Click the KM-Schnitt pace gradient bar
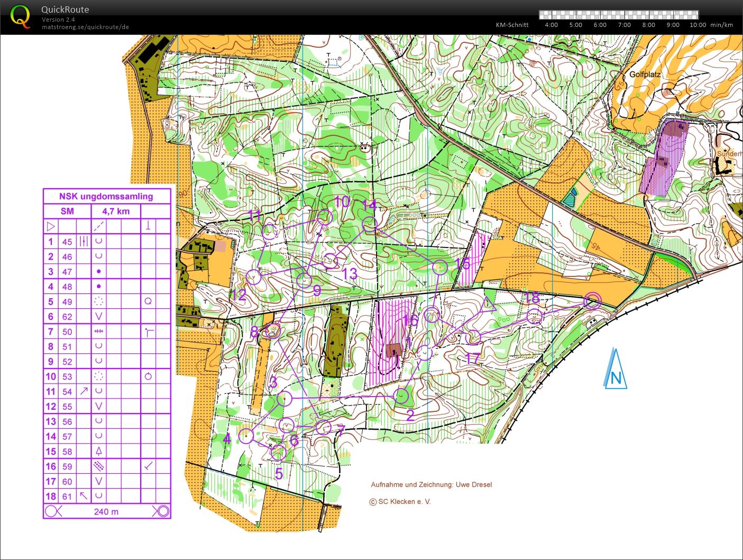Screen dimensions: 743x560 point(619,14)
